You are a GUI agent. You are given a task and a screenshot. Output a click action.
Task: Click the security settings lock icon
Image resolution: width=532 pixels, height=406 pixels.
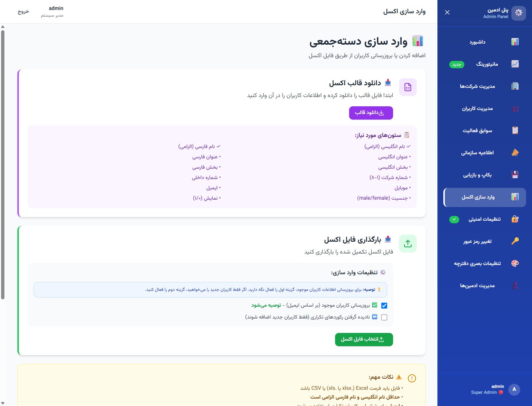(515, 219)
